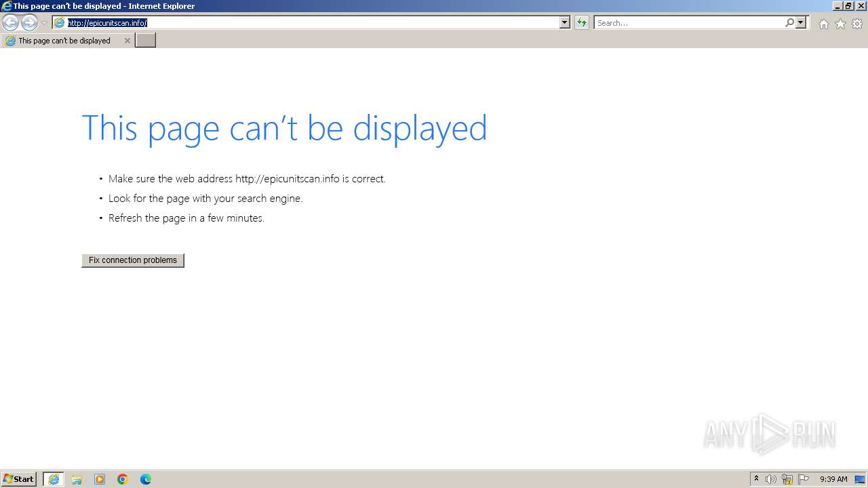Click Fix connection problems button
Screen dimensions: 868x488
tap(133, 260)
